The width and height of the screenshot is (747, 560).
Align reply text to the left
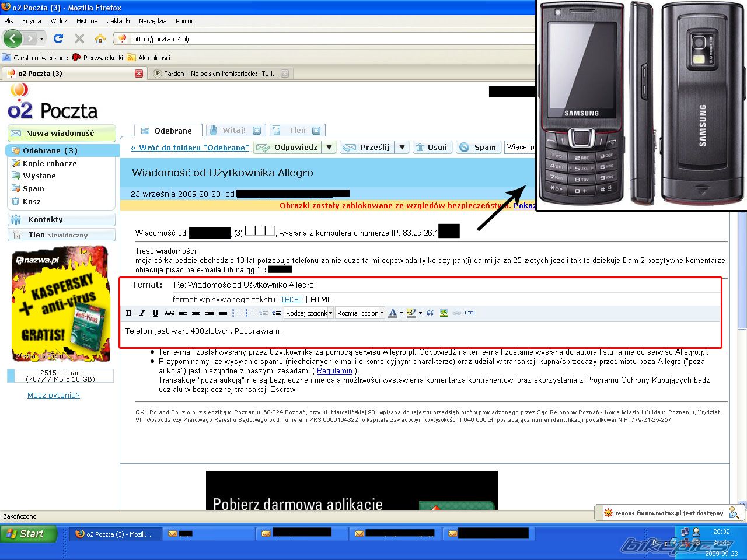click(183, 313)
